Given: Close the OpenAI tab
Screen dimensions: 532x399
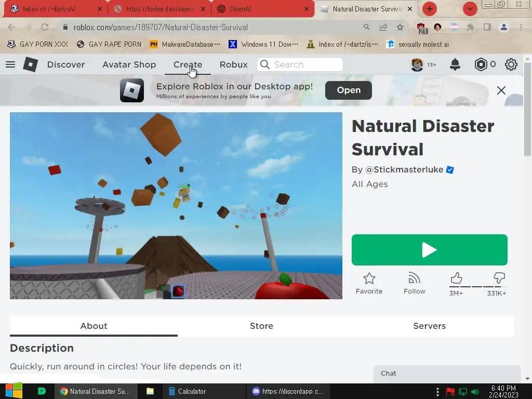Looking at the screenshot, I should [307, 9].
